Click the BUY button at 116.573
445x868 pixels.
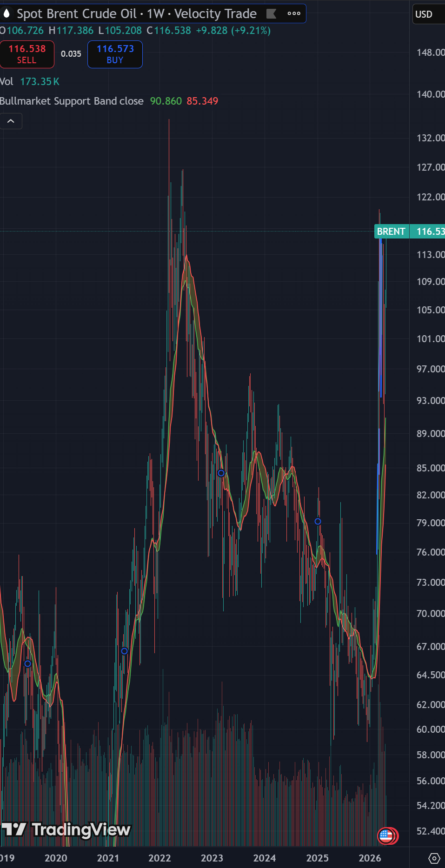coord(115,54)
